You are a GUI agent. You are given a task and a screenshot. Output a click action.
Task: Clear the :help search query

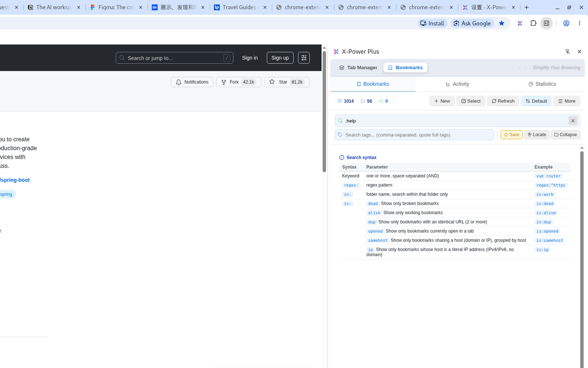pos(573,121)
